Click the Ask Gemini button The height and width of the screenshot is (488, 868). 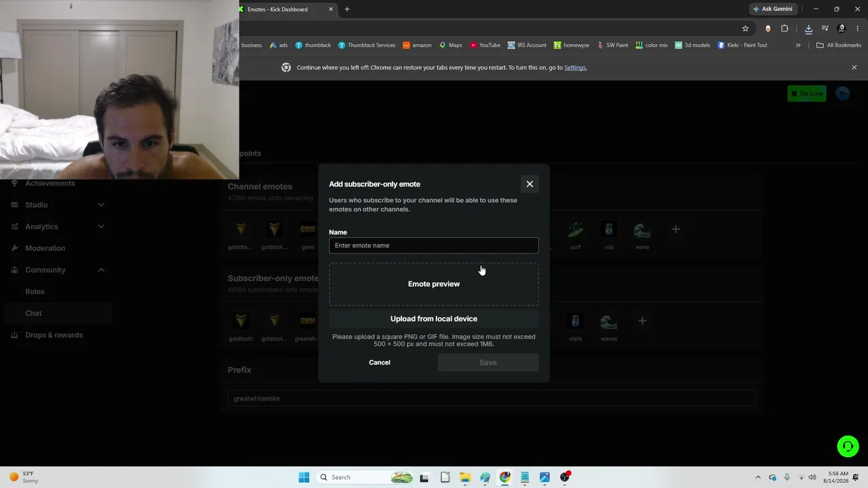[772, 9]
